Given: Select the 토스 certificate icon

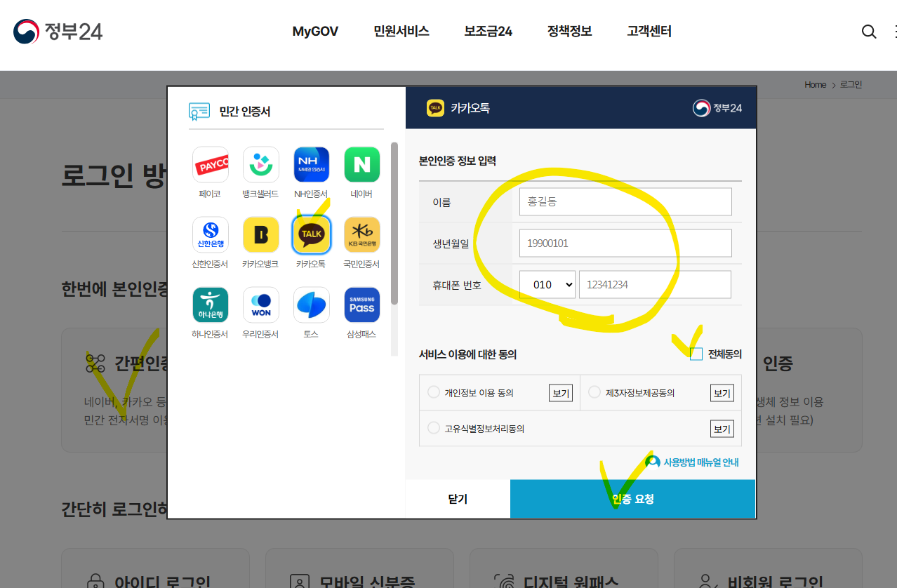Looking at the screenshot, I should tap(311, 305).
